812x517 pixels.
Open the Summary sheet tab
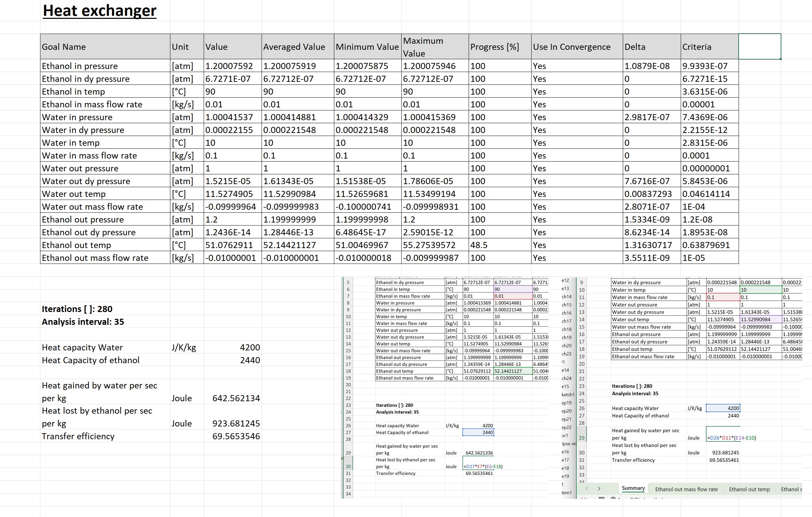[633, 488]
